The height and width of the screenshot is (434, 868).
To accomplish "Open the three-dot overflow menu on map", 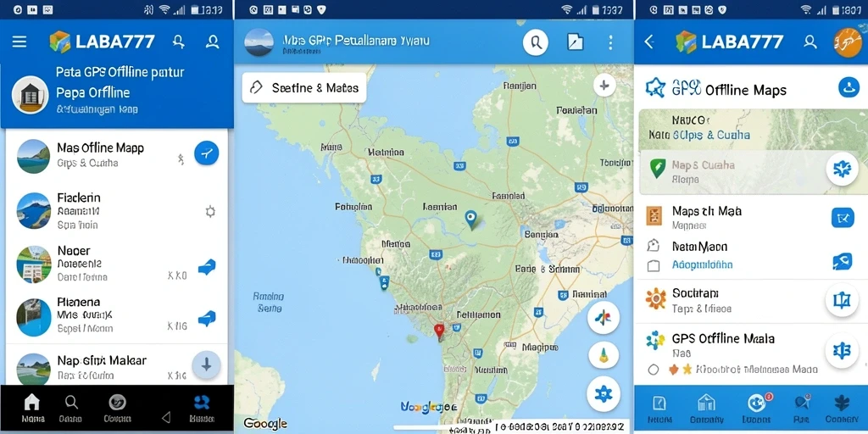I will (610, 42).
